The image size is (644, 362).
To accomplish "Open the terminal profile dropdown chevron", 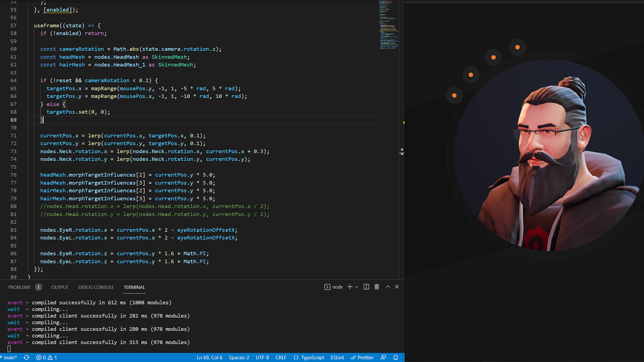I will [x=356, y=287].
